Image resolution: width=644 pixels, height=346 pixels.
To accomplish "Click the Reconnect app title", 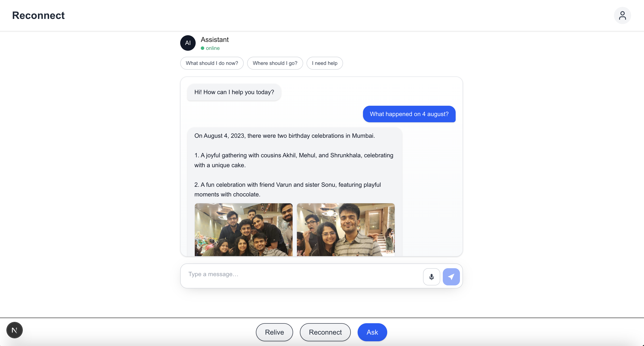I will coord(38,15).
